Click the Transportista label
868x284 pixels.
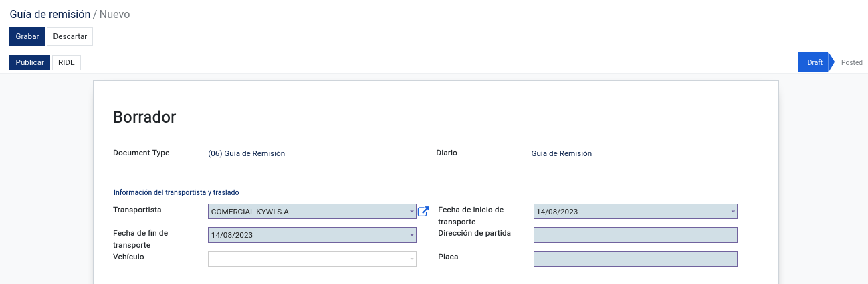click(x=137, y=210)
